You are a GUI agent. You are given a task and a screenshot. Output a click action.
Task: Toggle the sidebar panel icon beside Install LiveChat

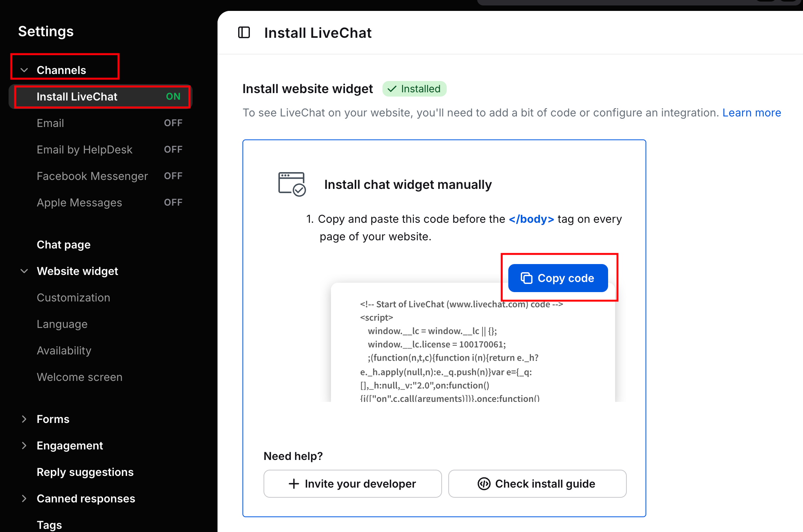tap(244, 33)
